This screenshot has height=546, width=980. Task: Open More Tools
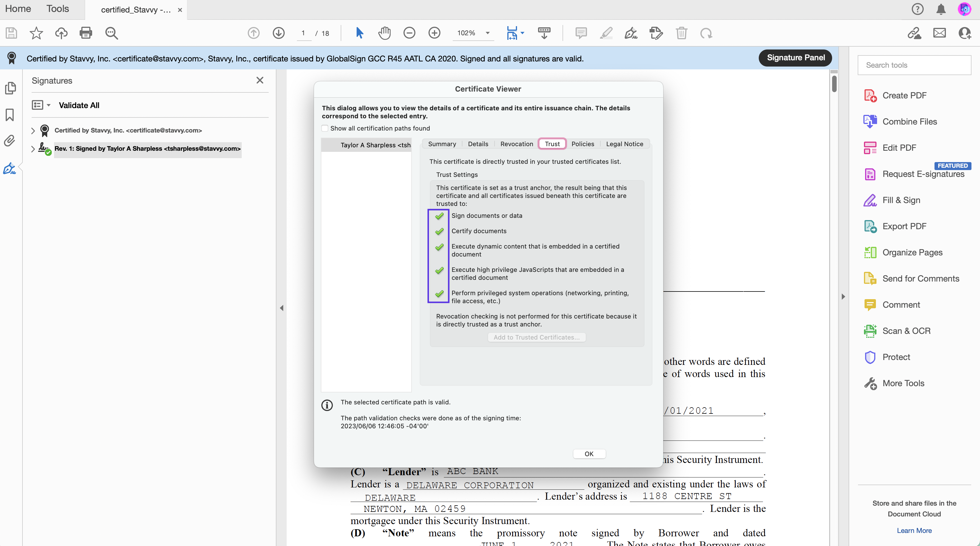pyautogui.click(x=894, y=384)
